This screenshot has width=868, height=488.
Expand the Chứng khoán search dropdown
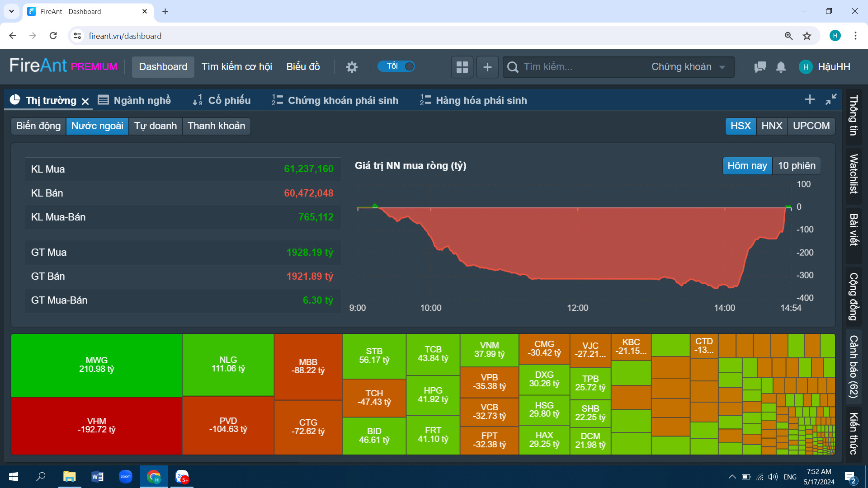coord(688,67)
